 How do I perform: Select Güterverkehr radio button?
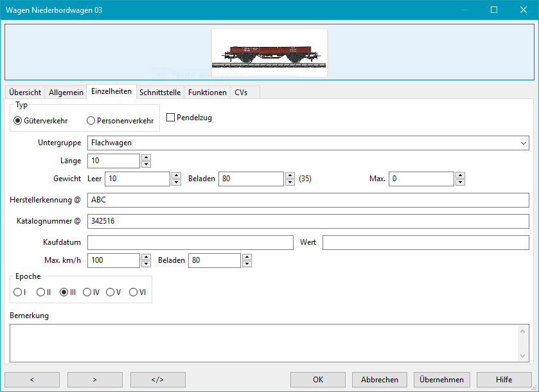[x=18, y=120]
